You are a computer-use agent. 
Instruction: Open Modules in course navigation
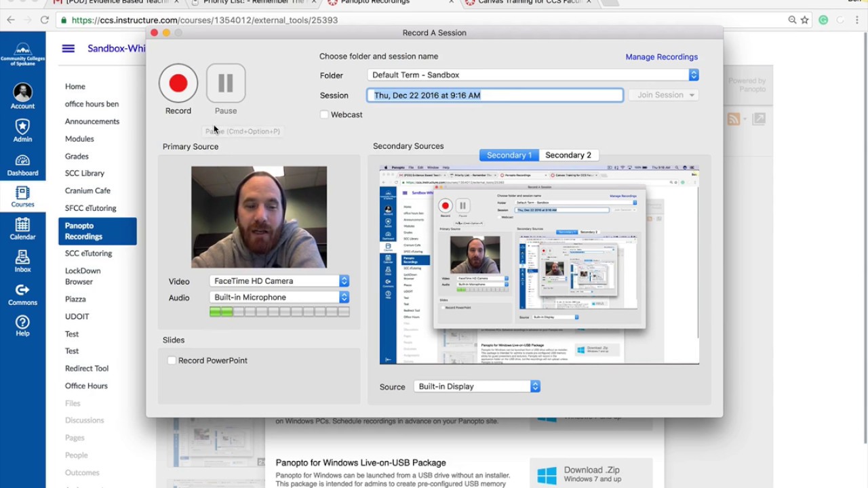pos(79,139)
